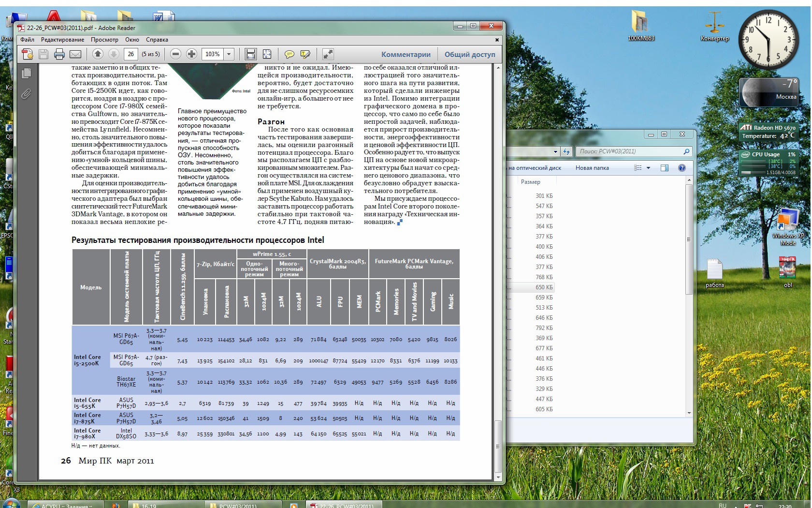Click the email envelope toolbar icon

click(x=75, y=54)
